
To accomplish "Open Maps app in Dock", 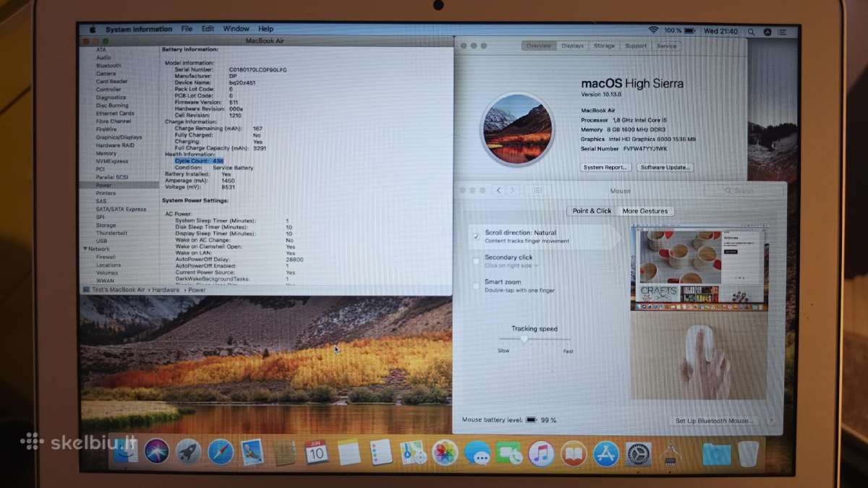I will (412, 452).
